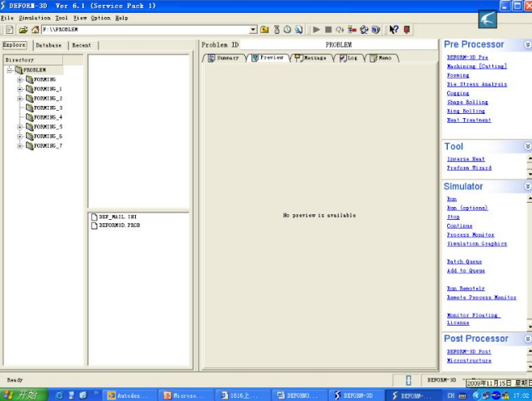Open the Tool menu
Viewport: 532px width, 401px height.
[x=61, y=18]
